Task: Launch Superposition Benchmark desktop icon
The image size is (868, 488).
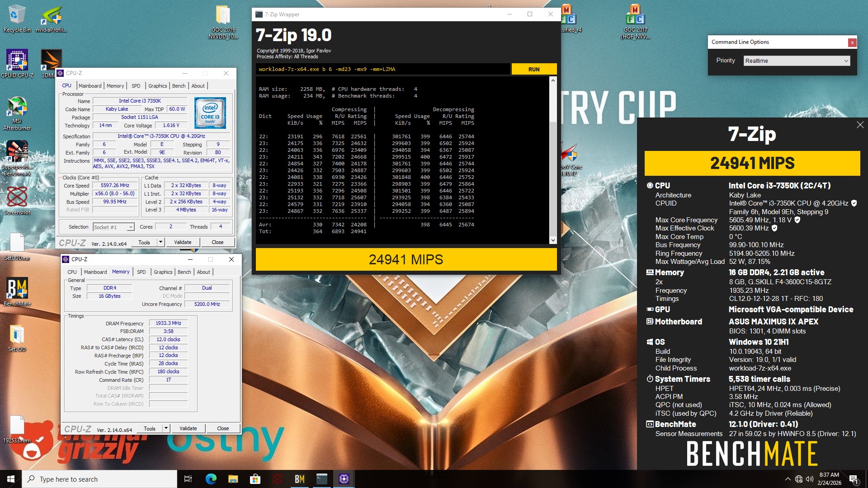Action: [17, 158]
